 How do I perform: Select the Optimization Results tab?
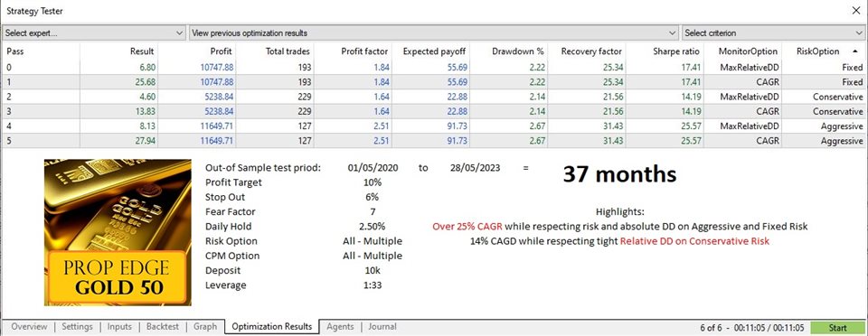(272, 327)
